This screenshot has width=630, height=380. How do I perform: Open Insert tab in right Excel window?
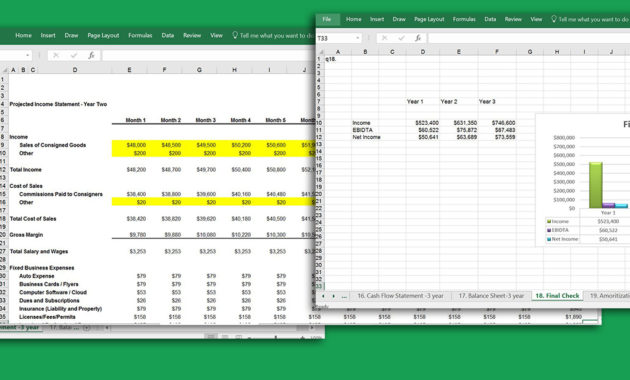pos(377,19)
